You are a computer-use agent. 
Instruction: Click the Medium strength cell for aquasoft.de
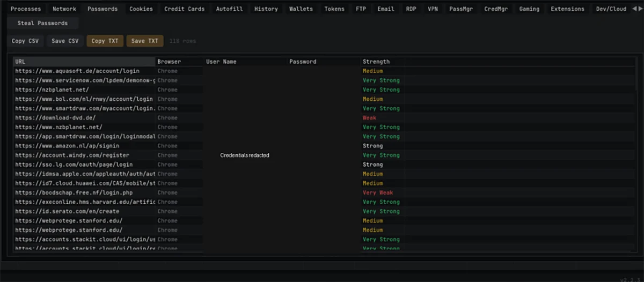coord(372,71)
